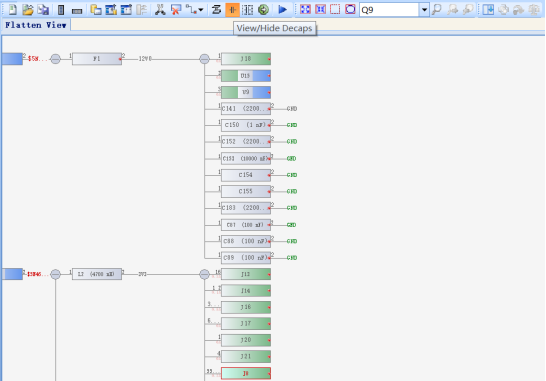546x381 pixels.
Task: Click the magnifier Find icon
Action: 437,10
